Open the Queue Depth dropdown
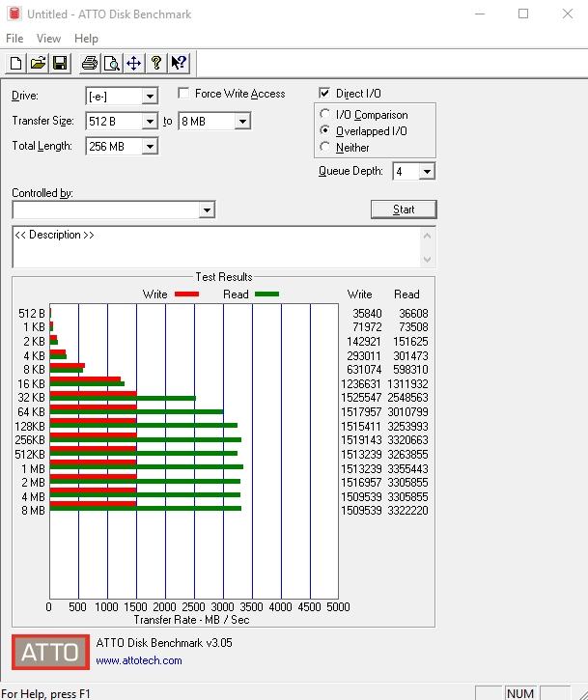Viewport: 588px width, 700px height. 427,172
